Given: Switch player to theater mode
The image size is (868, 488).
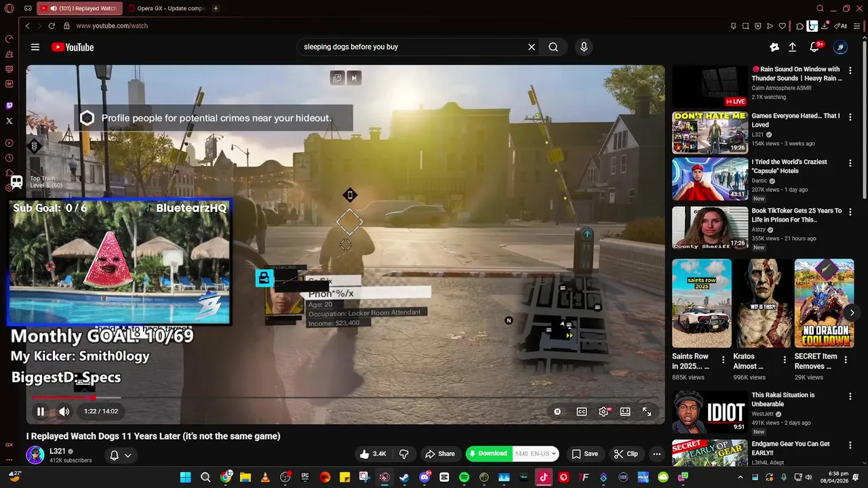Looking at the screenshot, I should tap(625, 411).
